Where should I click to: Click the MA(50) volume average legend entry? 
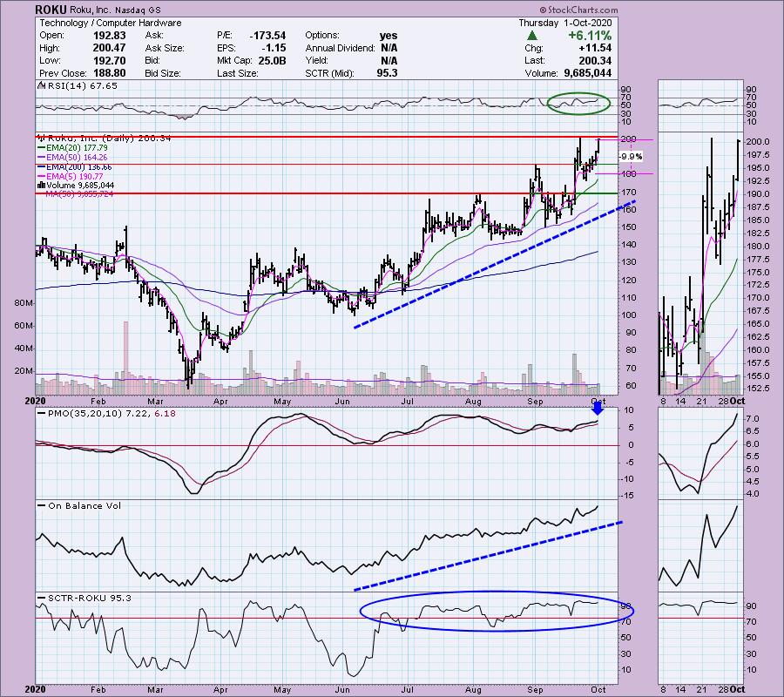[x=79, y=194]
